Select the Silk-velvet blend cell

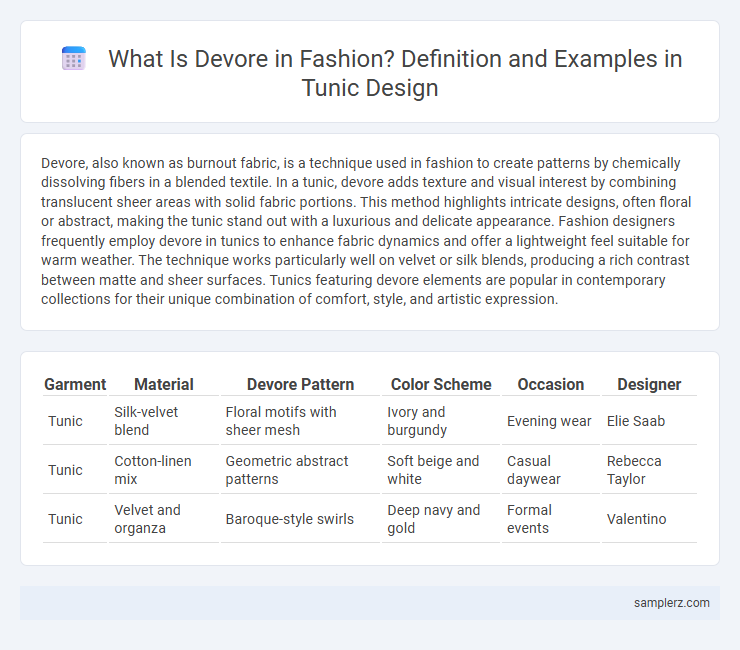pos(164,421)
